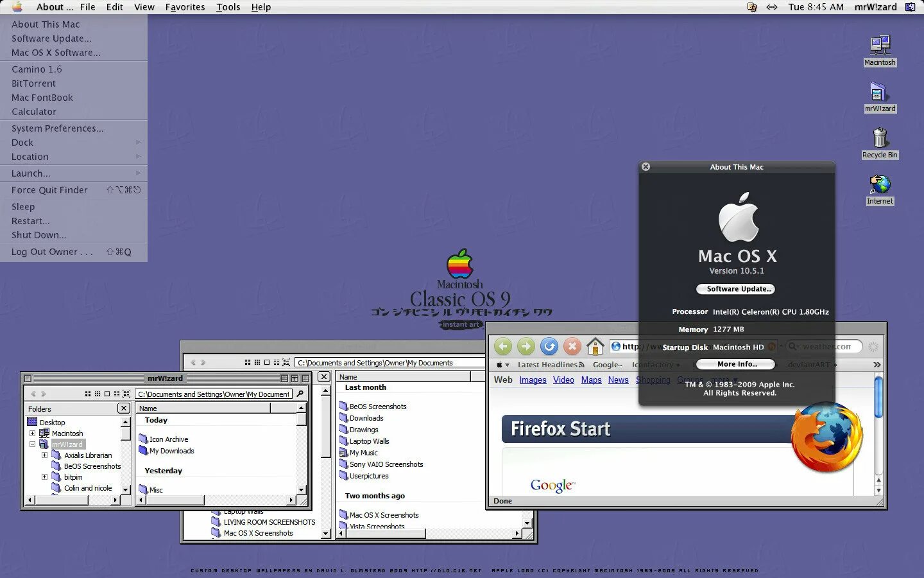Open Latest Headlines bookmark in Firefox
Screen dimensions: 924x578
click(x=551, y=365)
